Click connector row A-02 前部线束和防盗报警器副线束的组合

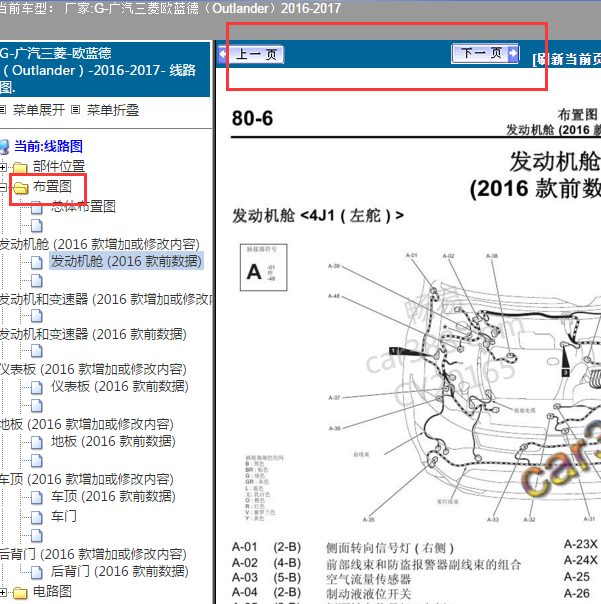coord(376,564)
